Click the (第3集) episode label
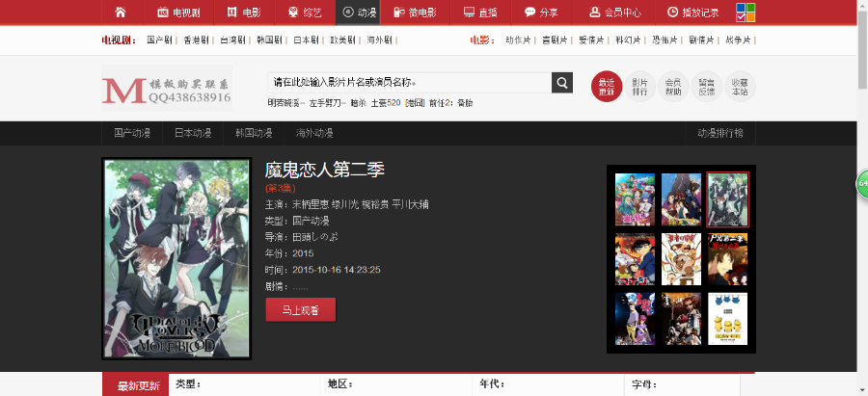The width and height of the screenshot is (868, 396). pos(281,188)
